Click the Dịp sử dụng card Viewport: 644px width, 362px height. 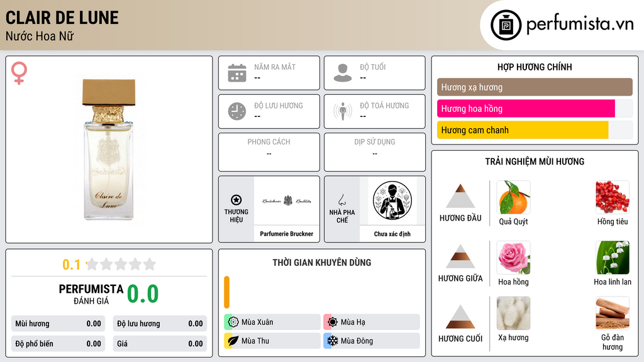[375, 152]
